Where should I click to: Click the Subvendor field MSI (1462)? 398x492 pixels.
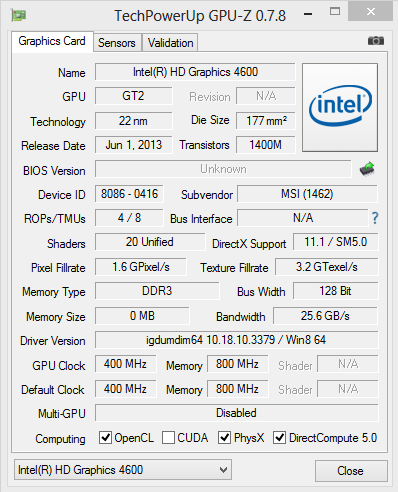click(x=307, y=194)
